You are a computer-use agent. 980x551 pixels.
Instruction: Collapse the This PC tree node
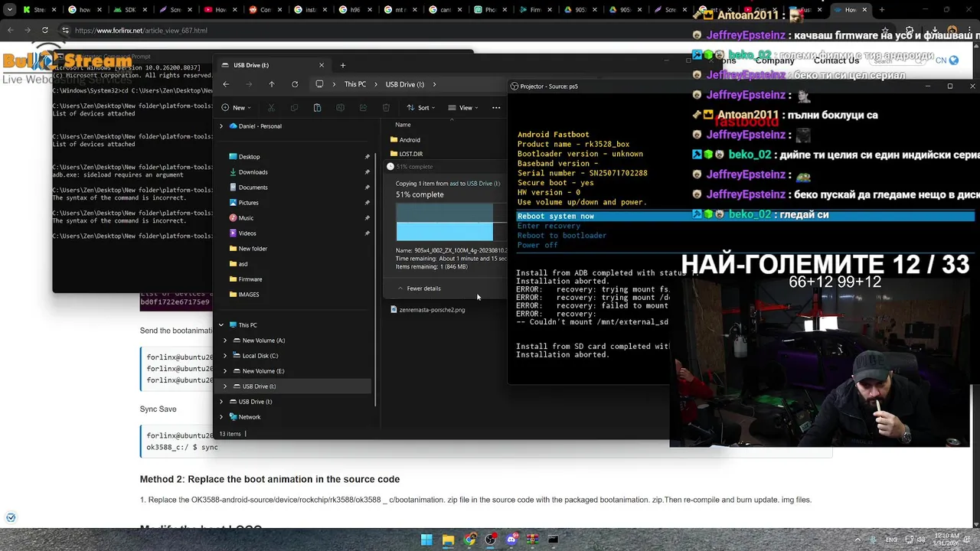221,325
